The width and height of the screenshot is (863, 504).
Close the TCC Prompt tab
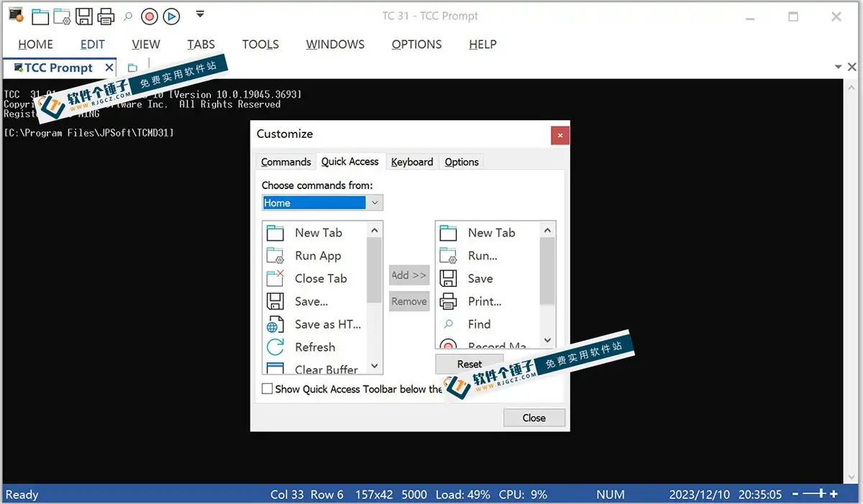click(109, 68)
